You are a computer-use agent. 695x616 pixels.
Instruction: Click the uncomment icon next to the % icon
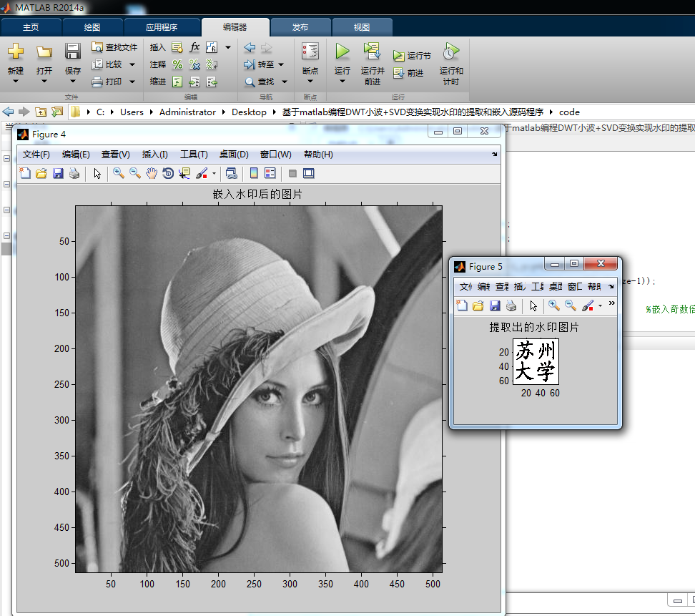(194, 64)
